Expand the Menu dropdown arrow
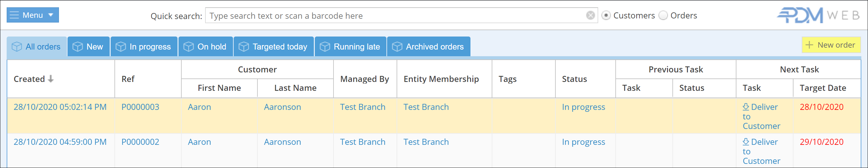This screenshot has width=868, height=168. tap(51, 15)
